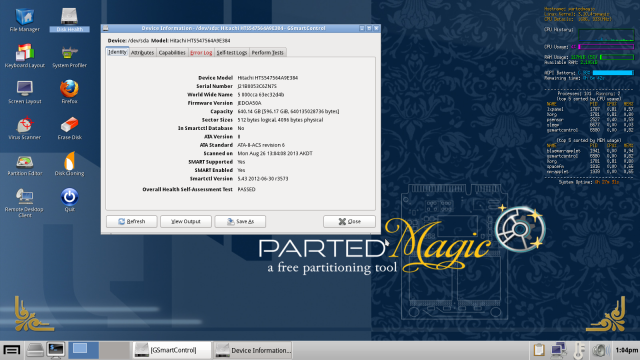Select GSmartControl taskbar window entry
Image resolution: width=640 pixels, height=360 pixels.
(x=172, y=350)
